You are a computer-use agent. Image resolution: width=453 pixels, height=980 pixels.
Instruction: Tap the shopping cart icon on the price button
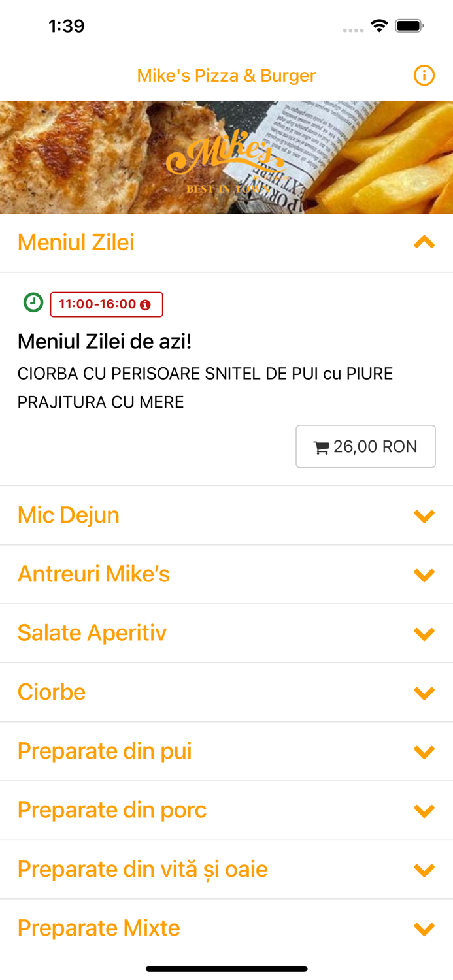[321, 446]
